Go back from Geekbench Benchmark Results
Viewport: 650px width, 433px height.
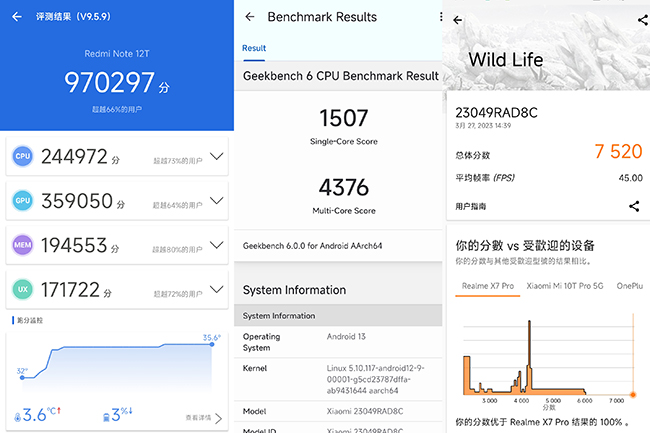(x=250, y=17)
